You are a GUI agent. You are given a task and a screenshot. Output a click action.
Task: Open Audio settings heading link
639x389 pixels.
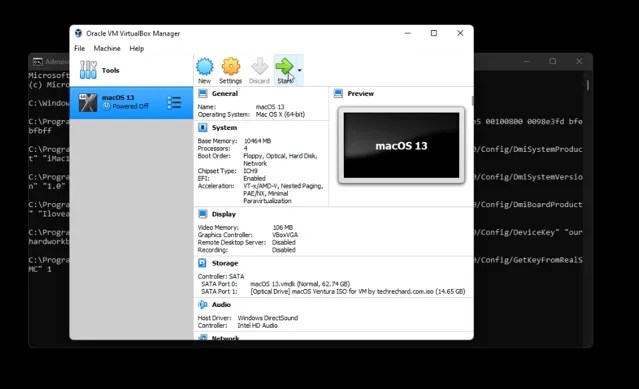point(221,305)
